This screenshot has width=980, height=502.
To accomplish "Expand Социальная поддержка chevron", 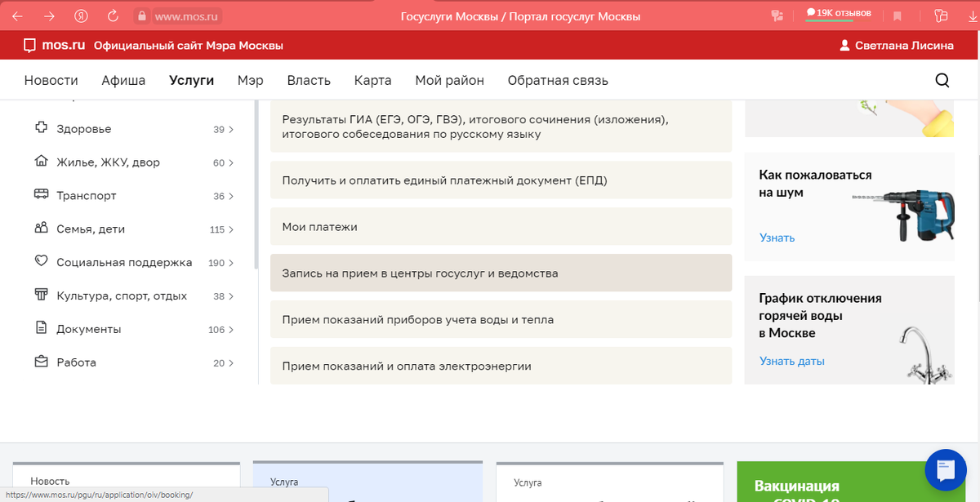I will click(x=231, y=264).
